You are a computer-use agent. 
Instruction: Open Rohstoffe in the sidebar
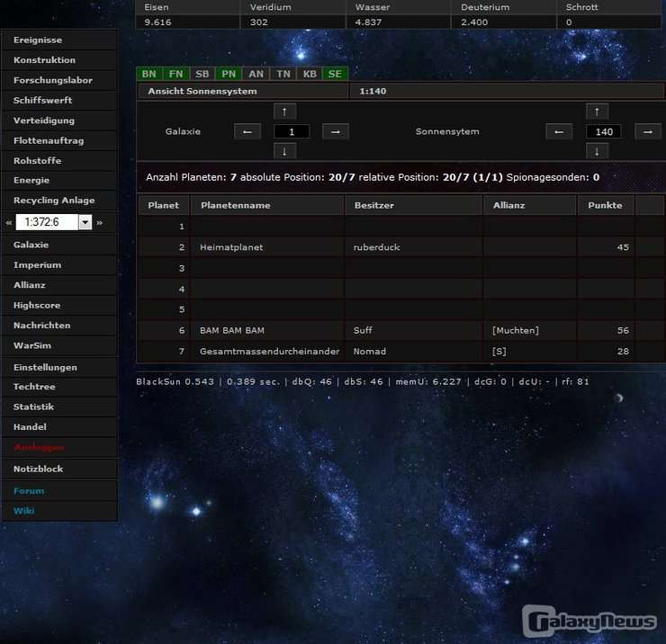tap(59, 160)
